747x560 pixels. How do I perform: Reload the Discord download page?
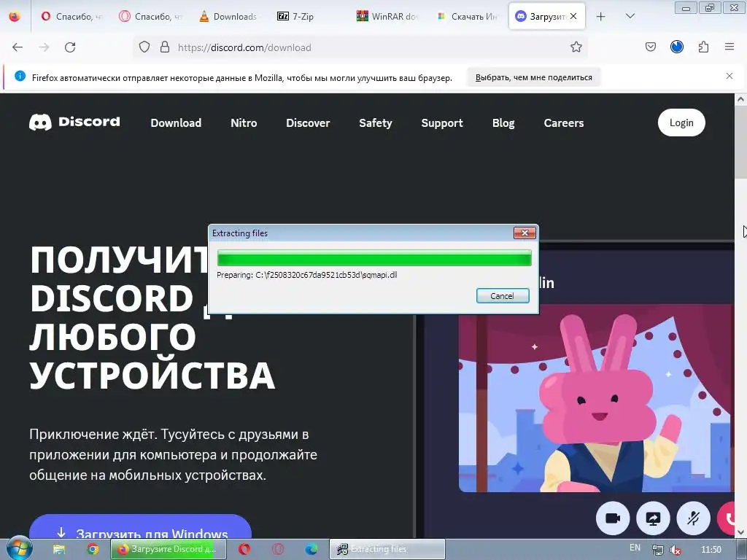tap(70, 47)
